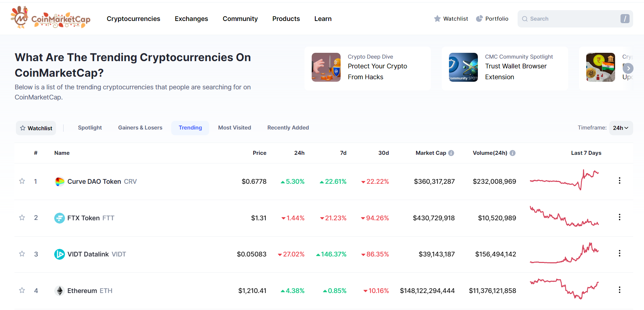Sort by the 24h column header
Viewport: 644px width, 310px height.
pos(299,153)
